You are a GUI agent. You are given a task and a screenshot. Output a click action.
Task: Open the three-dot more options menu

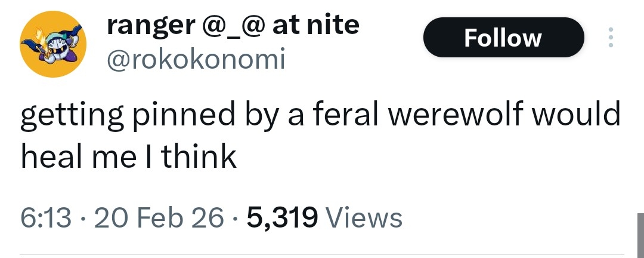609,38
